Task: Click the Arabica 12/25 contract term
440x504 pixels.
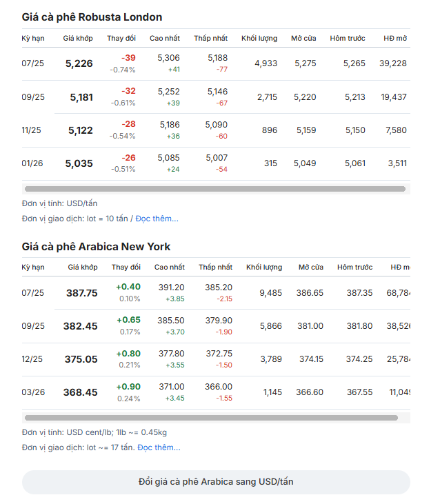Action: (32, 359)
